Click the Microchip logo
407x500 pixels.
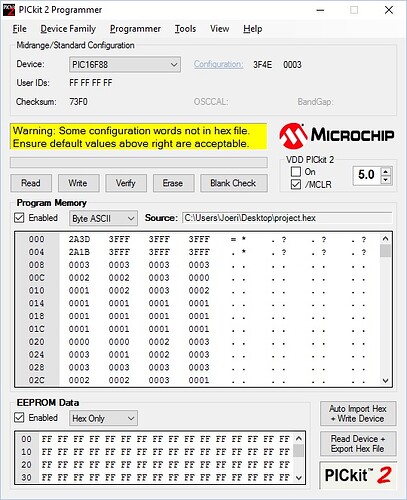[337, 136]
